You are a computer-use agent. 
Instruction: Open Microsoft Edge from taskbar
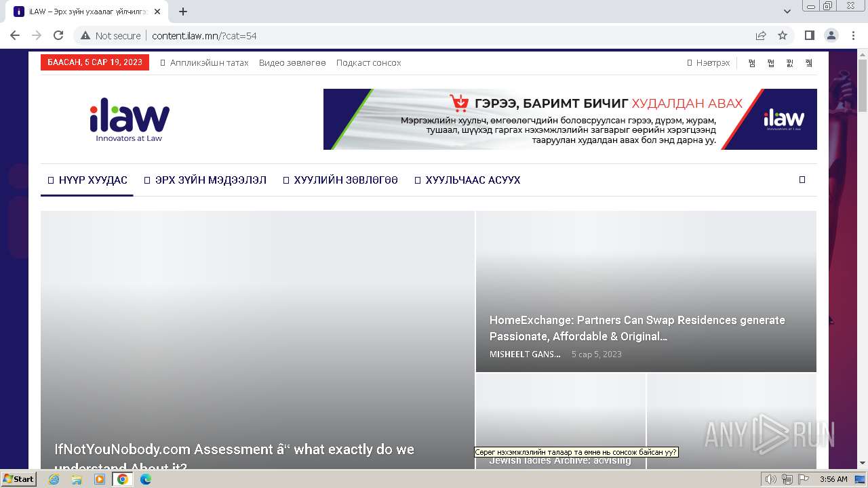coord(146,479)
